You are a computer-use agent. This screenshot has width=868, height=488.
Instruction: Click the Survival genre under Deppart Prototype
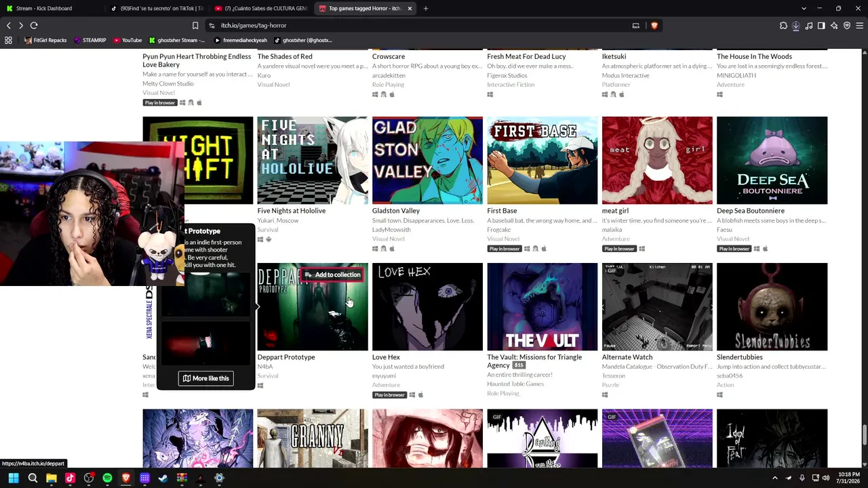[268, 375]
